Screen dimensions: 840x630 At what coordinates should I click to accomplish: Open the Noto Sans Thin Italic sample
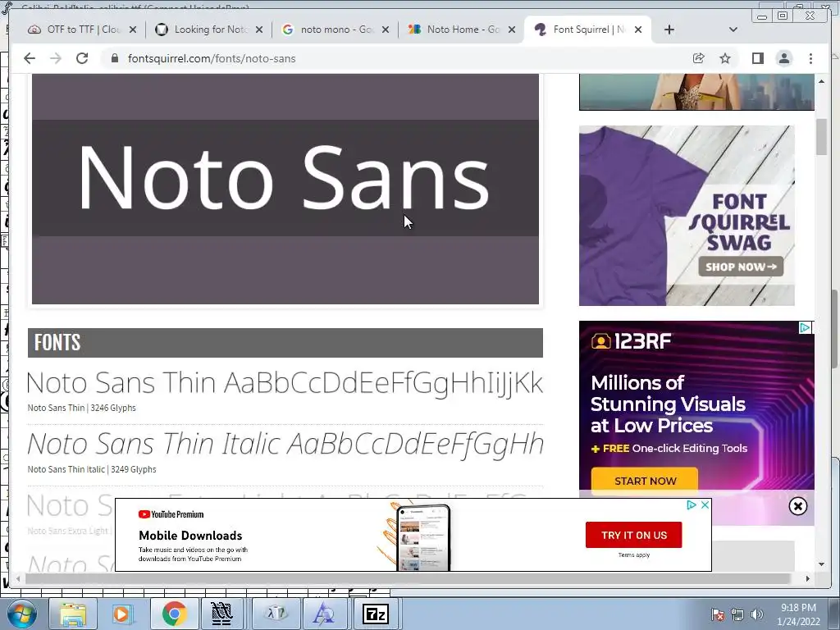pos(285,444)
